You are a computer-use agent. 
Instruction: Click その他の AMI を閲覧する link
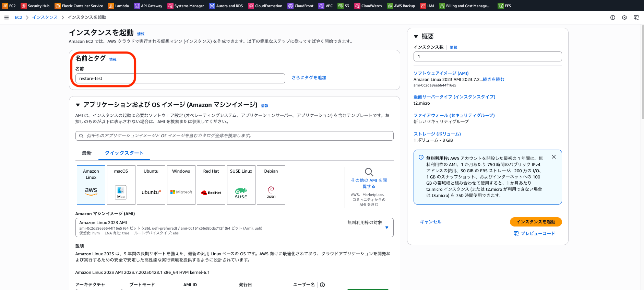[x=369, y=183]
